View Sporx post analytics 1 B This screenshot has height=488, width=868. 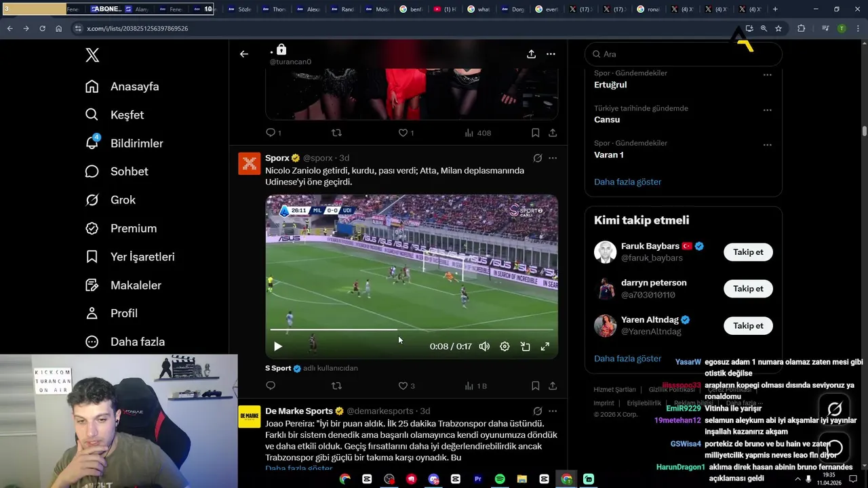coord(476,386)
